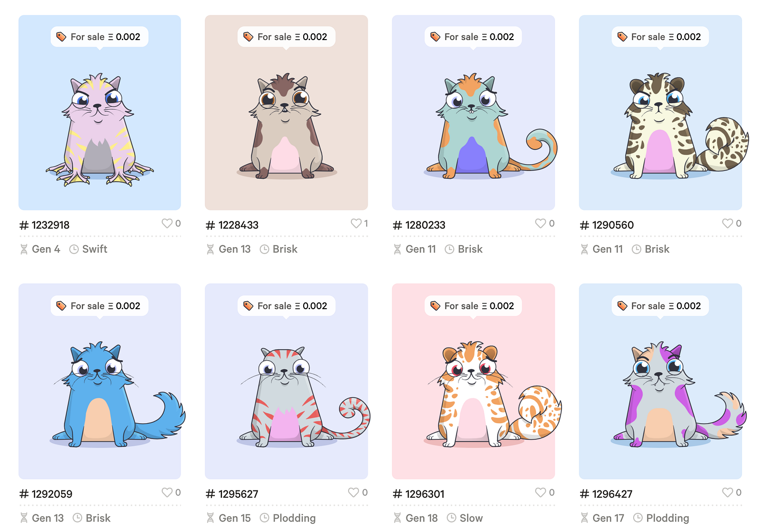Select the pink striped kitty with webbed feet

click(x=100, y=129)
